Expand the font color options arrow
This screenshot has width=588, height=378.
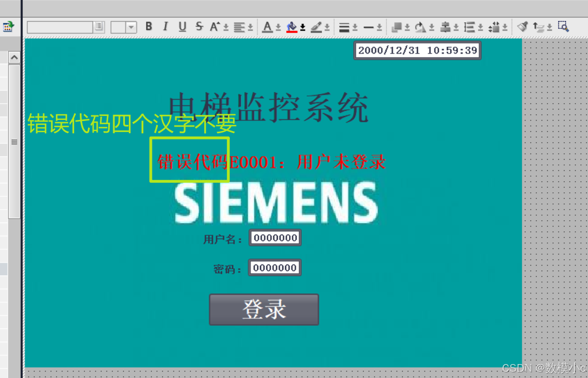[x=278, y=27]
